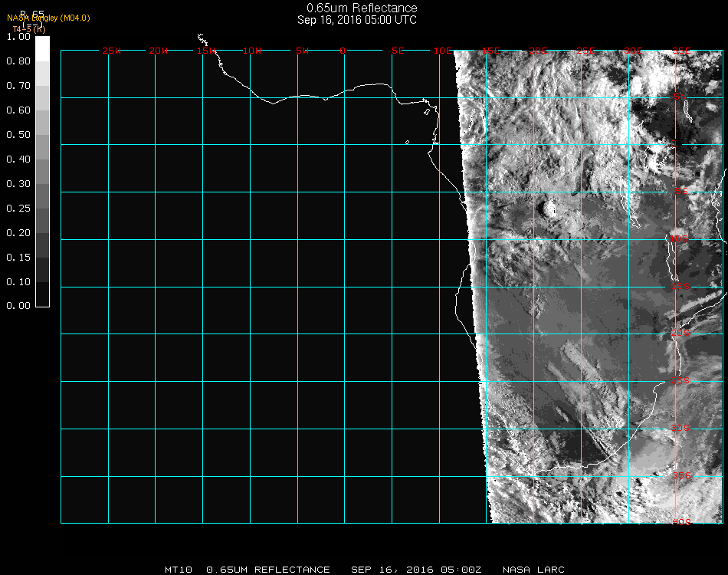Click the '0.65UM REFLECTANCE' footer caption
This screenshot has width=728, height=575.
point(268,570)
